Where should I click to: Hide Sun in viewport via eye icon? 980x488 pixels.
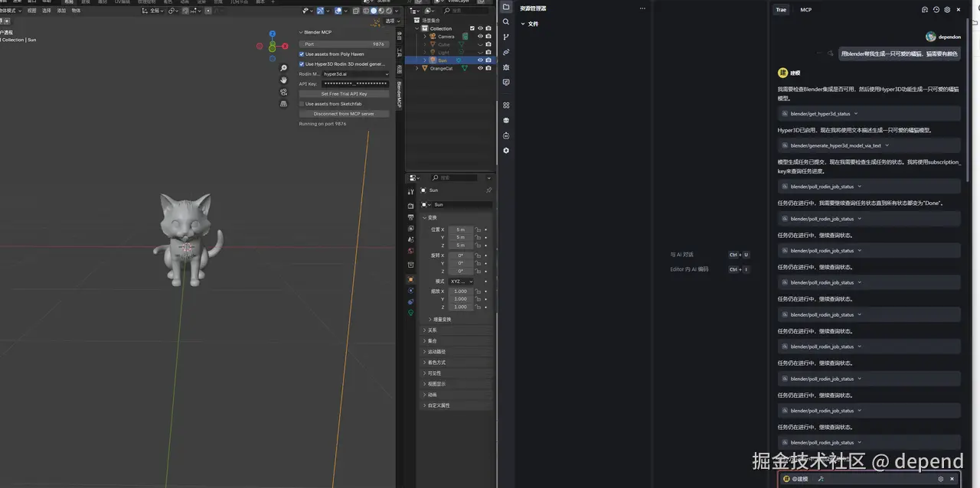480,60
